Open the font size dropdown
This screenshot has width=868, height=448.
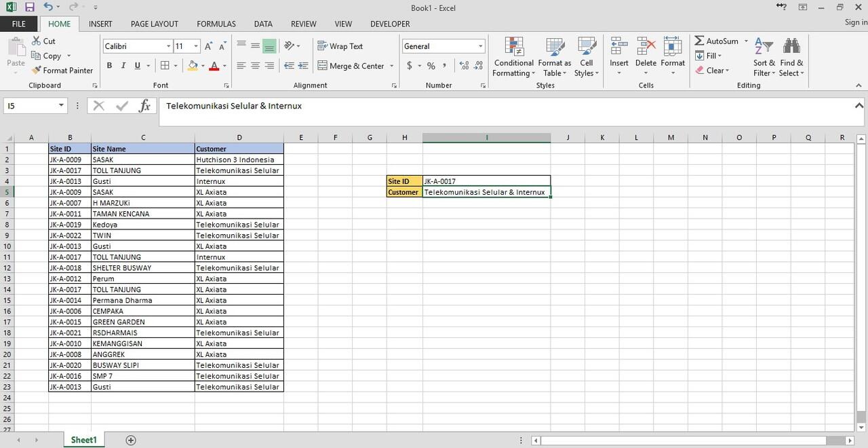[x=196, y=46]
